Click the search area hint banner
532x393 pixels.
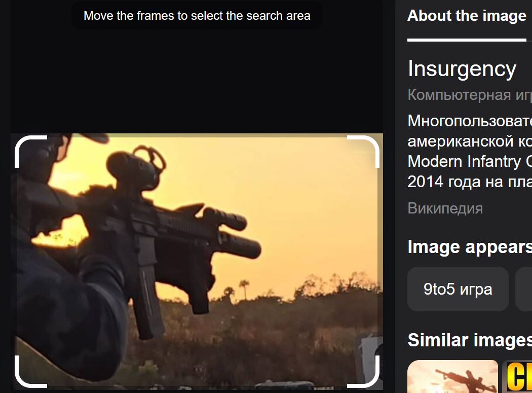click(197, 16)
